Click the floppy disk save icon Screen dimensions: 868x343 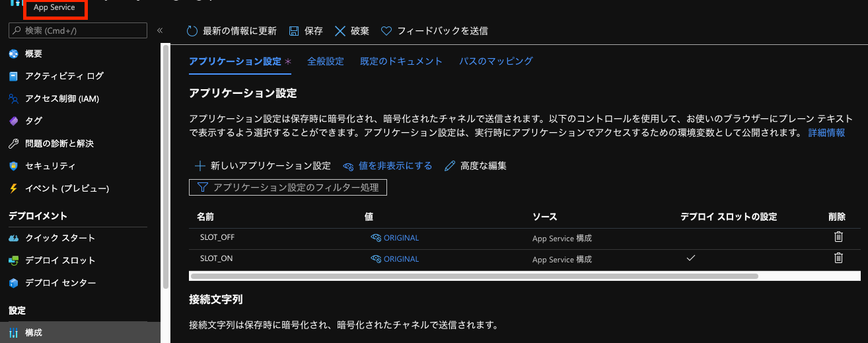(x=293, y=31)
